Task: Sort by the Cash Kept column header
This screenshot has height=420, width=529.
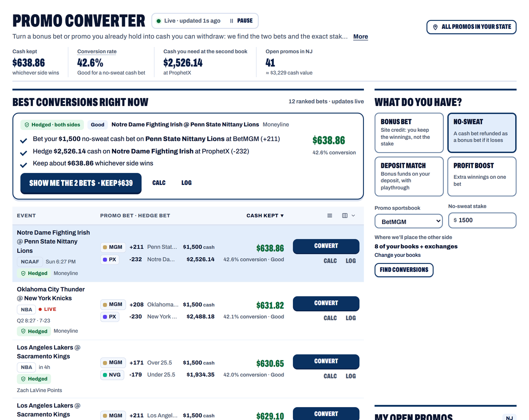Action: (x=265, y=216)
